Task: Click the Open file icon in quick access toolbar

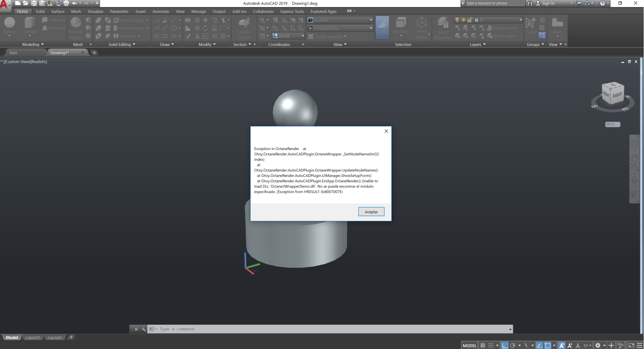Action: 26,3
